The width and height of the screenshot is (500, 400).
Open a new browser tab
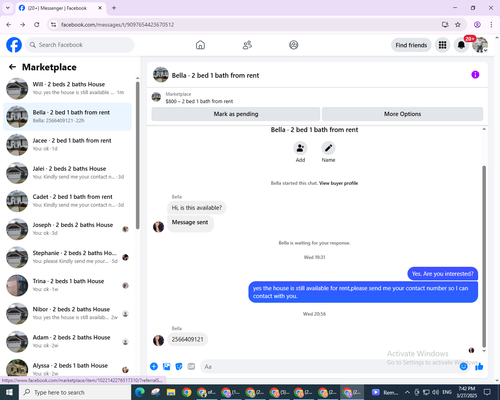(x=114, y=8)
